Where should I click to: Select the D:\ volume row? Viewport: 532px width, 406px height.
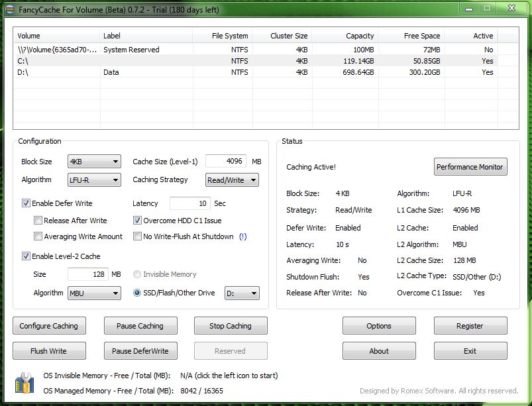256,72
